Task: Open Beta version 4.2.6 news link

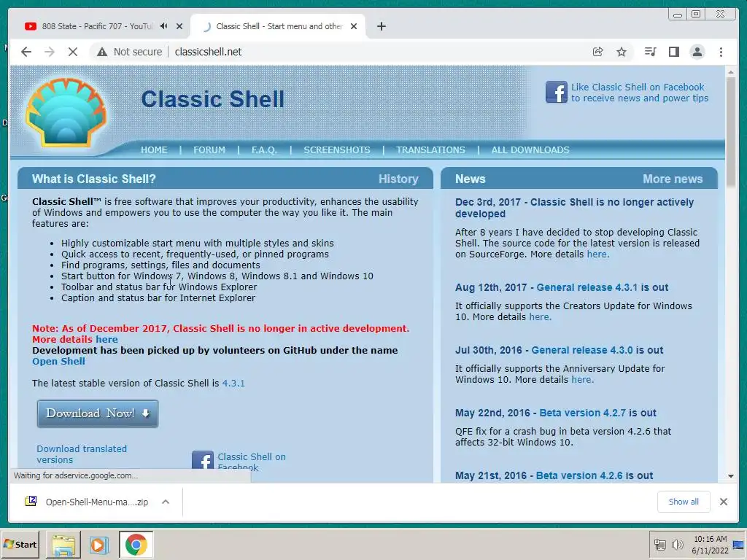Action: 579,475
